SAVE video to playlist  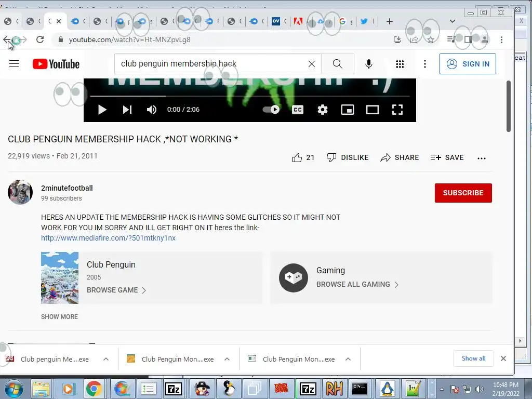click(447, 158)
